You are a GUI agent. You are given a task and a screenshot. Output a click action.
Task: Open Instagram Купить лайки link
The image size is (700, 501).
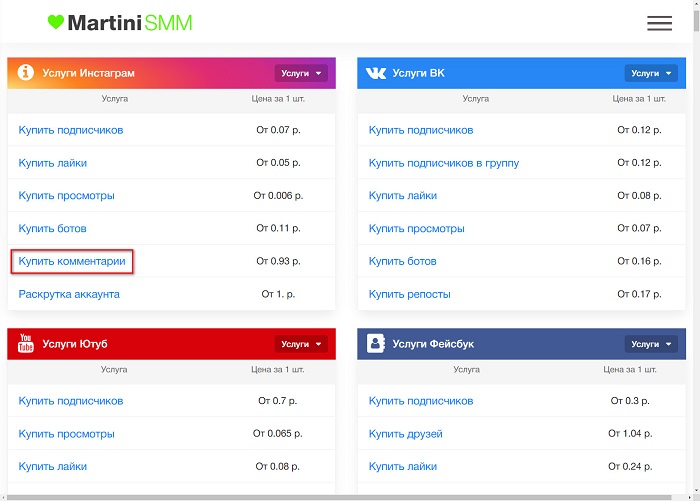(x=52, y=163)
